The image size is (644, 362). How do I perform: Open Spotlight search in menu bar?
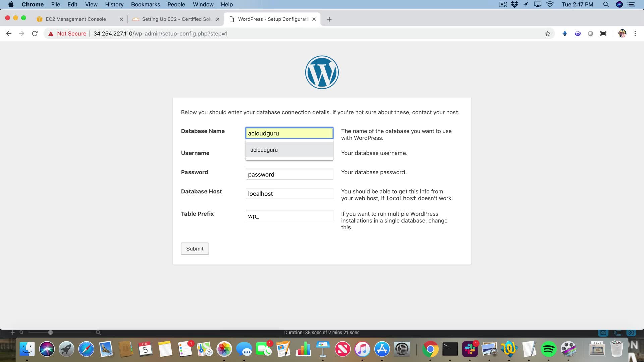[606, 4]
